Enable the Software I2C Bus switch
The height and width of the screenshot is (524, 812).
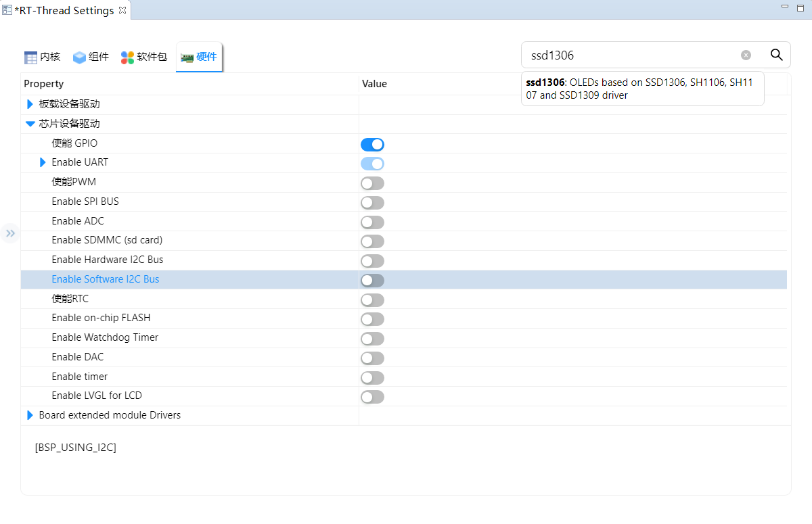372,281
